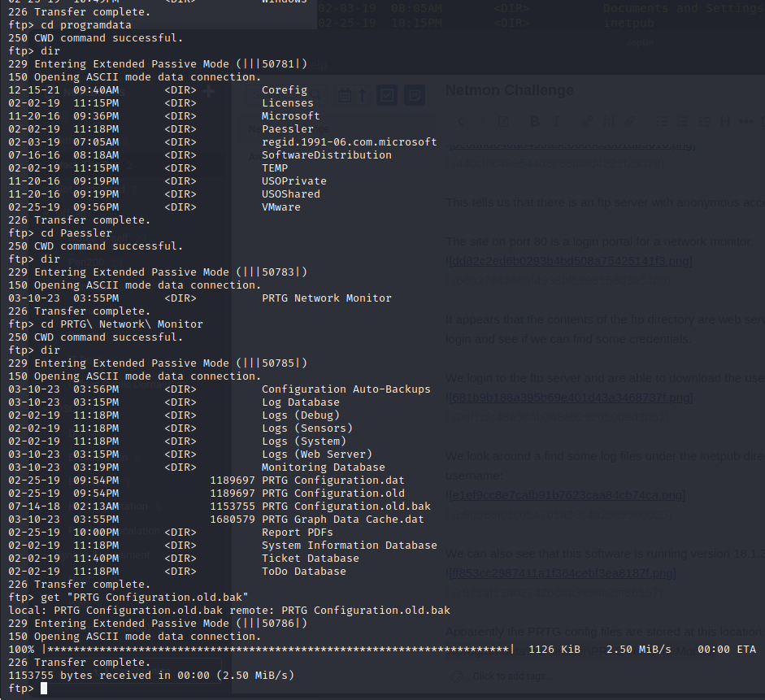Screen dimensions: 765x700
Task: Click the '2.50 MiB/s' speed on progress line
Action: (x=639, y=650)
